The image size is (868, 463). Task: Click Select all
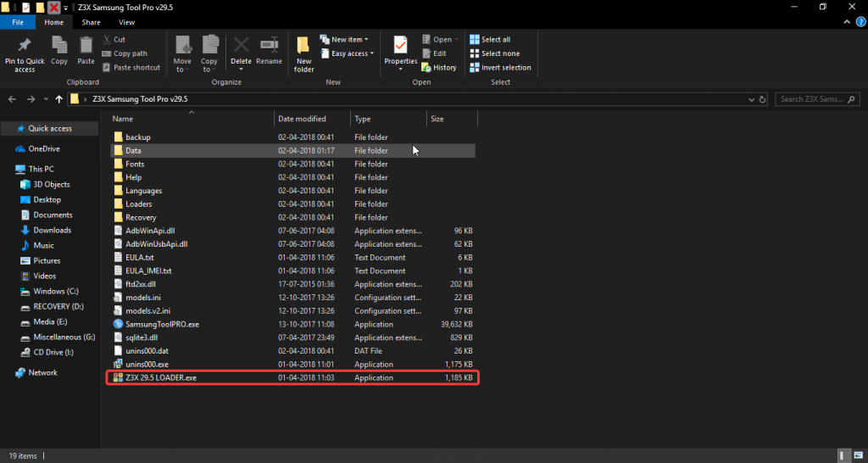pos(490,39)
